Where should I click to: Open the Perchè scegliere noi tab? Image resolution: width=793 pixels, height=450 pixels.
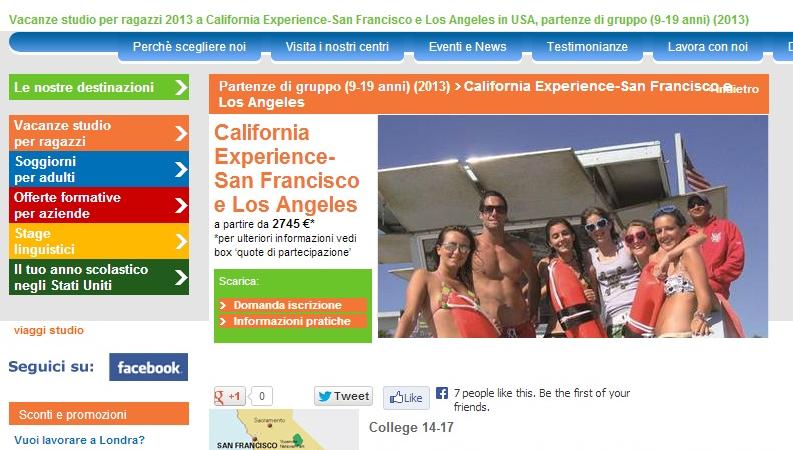coord(189,47)
